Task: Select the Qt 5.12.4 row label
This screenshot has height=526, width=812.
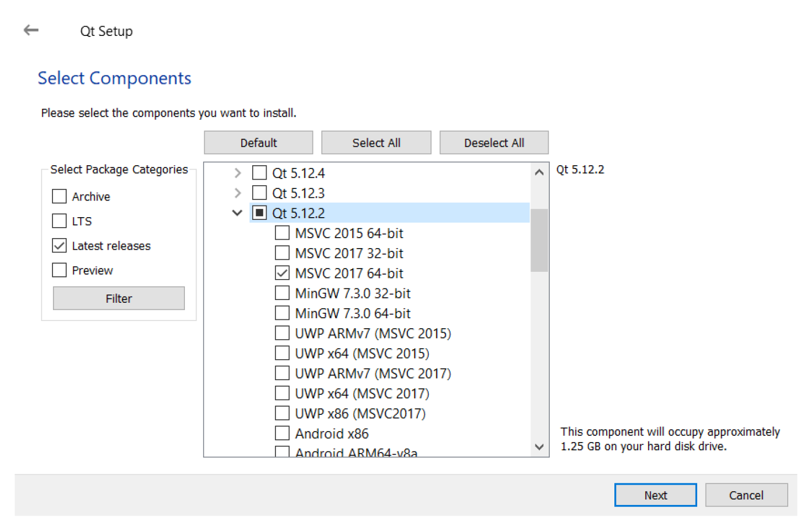Action: [299, 173]
